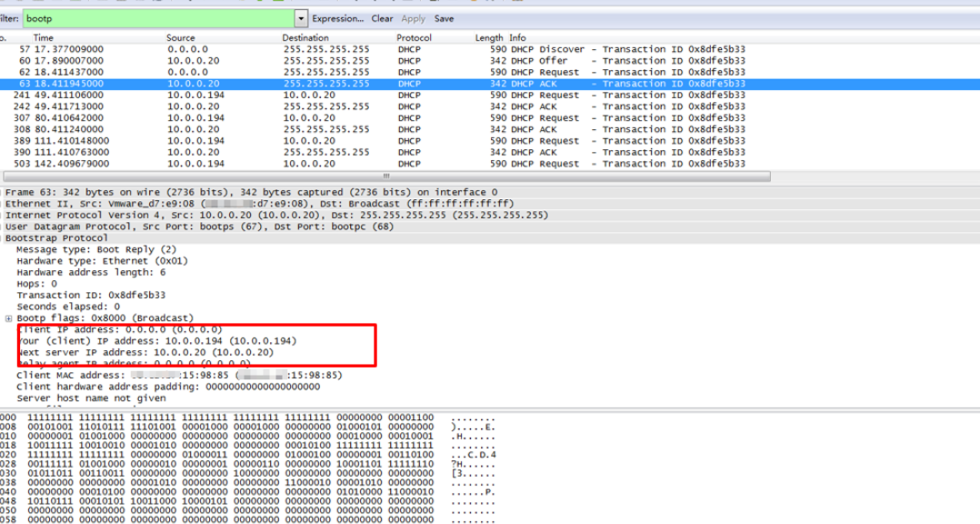Select the Internet Protocol Version 4 row
980x524 pixels.
(x=490, y=215)
